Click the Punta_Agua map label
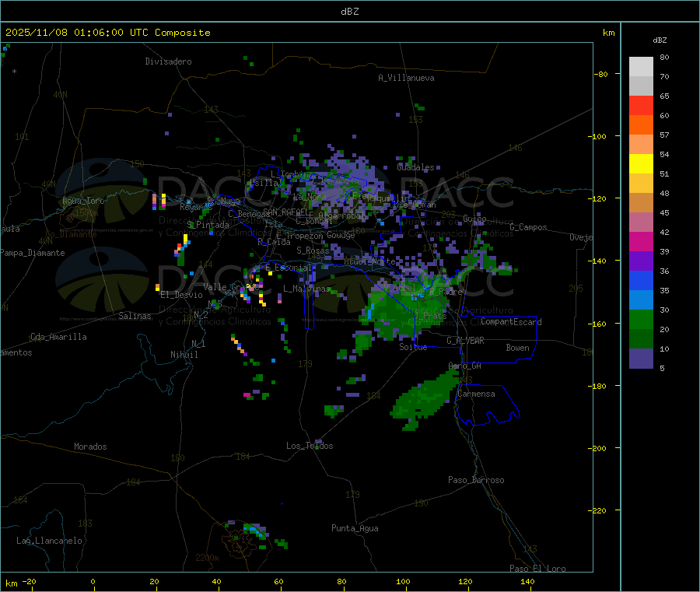The width and height of the screenshot is (700, 592). point(355,528)
